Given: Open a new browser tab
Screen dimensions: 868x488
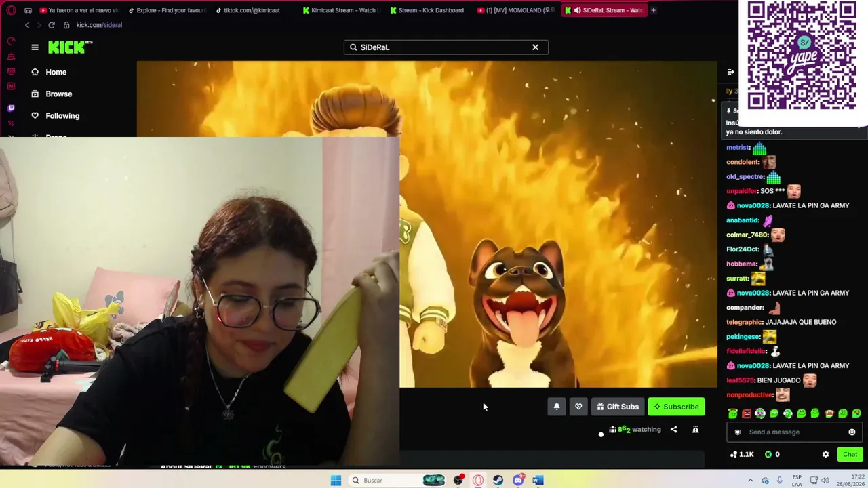Looking at the screenshot, I should click(653, 10).
